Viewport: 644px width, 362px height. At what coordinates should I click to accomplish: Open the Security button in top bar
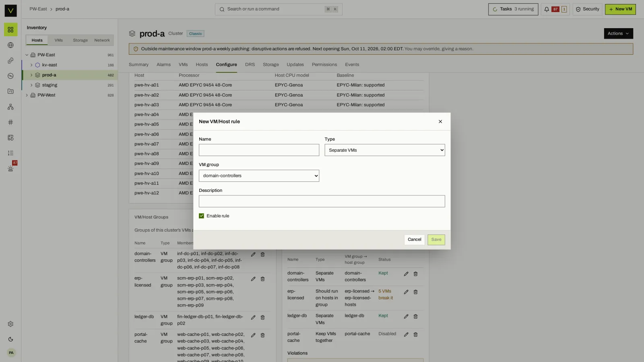point(587,9)
